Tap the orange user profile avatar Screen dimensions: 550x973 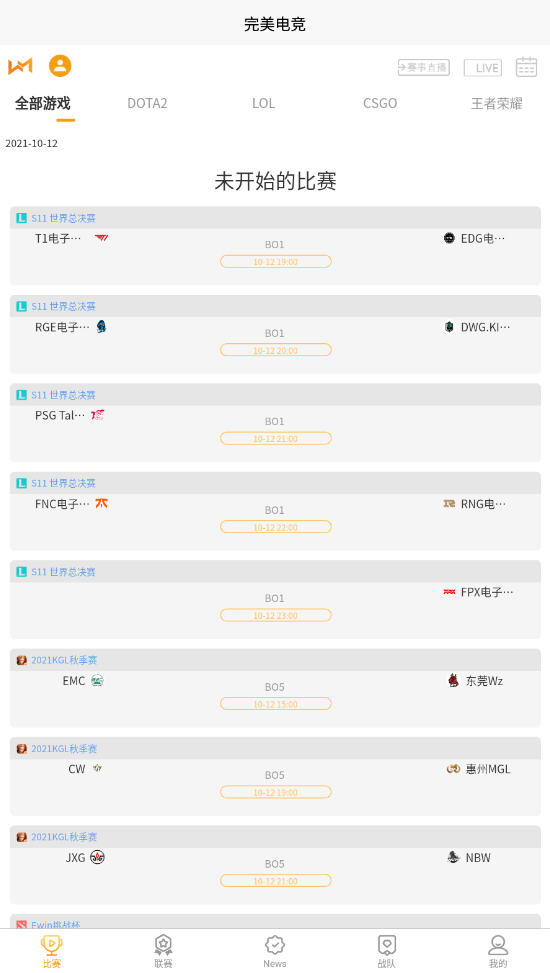[x=60, y=66]
